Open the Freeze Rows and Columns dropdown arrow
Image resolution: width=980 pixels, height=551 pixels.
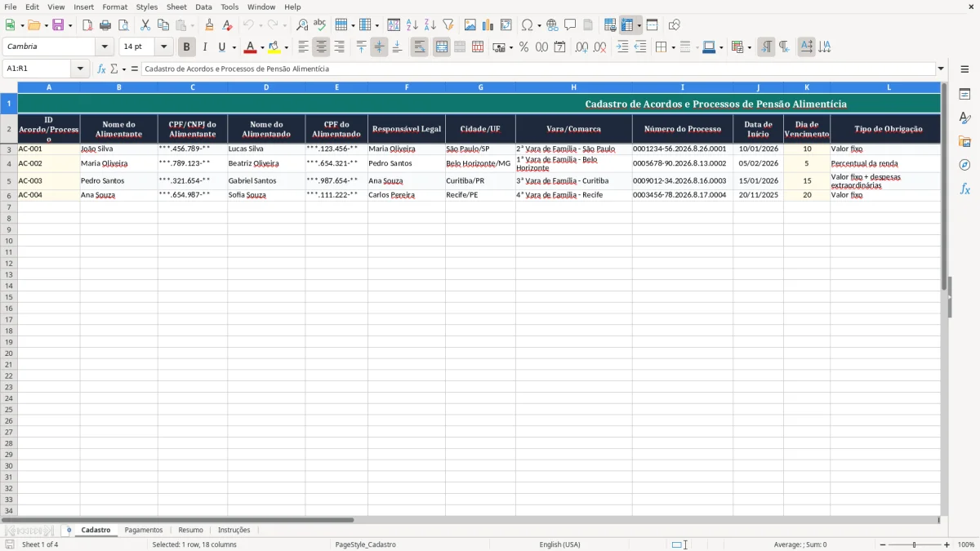tap(639, 25)
